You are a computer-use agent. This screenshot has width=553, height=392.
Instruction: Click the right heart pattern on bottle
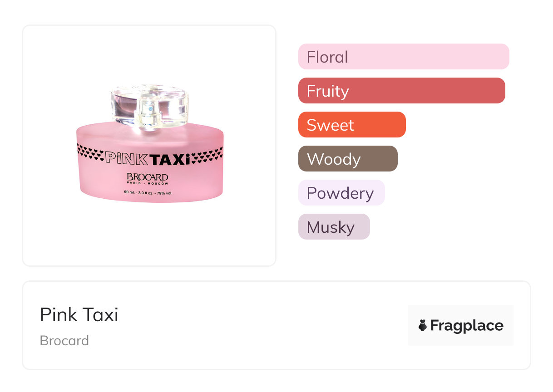207,155
